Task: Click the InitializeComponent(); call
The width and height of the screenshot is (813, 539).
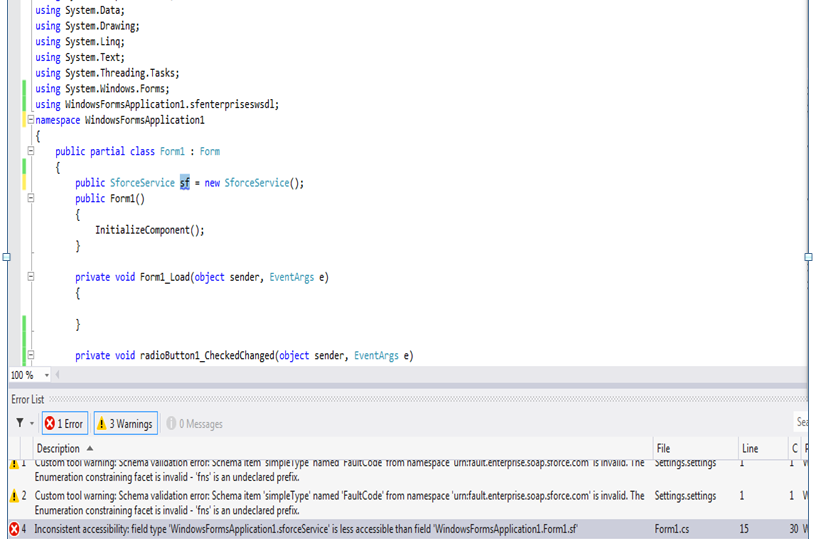Action: [149, 230]
